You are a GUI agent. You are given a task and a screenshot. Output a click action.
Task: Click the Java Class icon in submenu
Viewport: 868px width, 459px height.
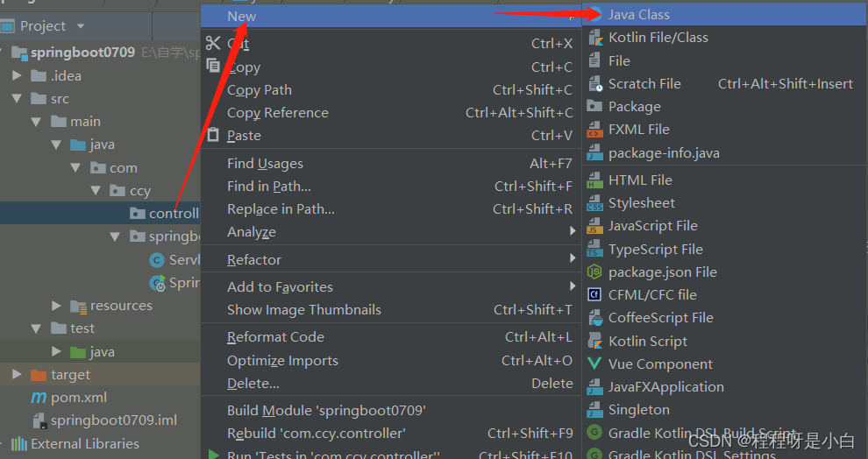(594, 15)
